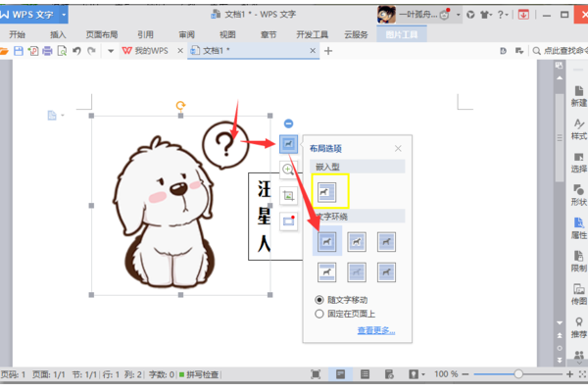
Task: Open the 审阅 ribbon tab
Action: point(186,35)
